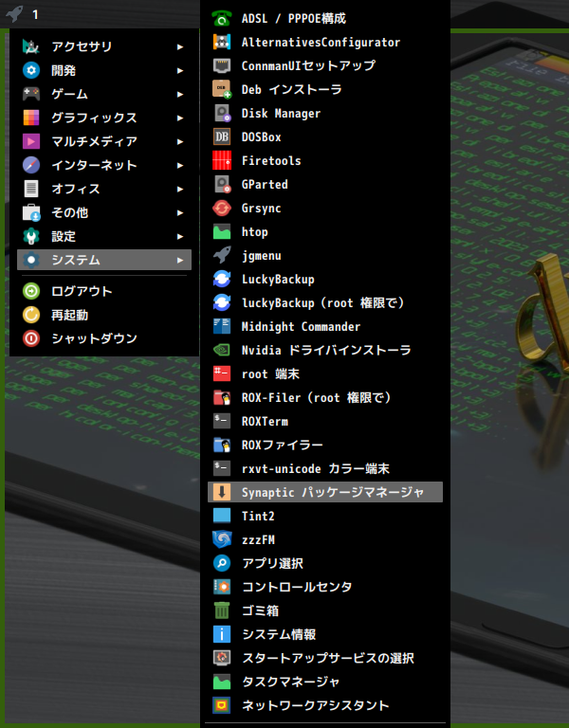This screenshot has width=569, height=728.
Task: Click the zzzFM swirl icon
Action: (x=222, y=539)
